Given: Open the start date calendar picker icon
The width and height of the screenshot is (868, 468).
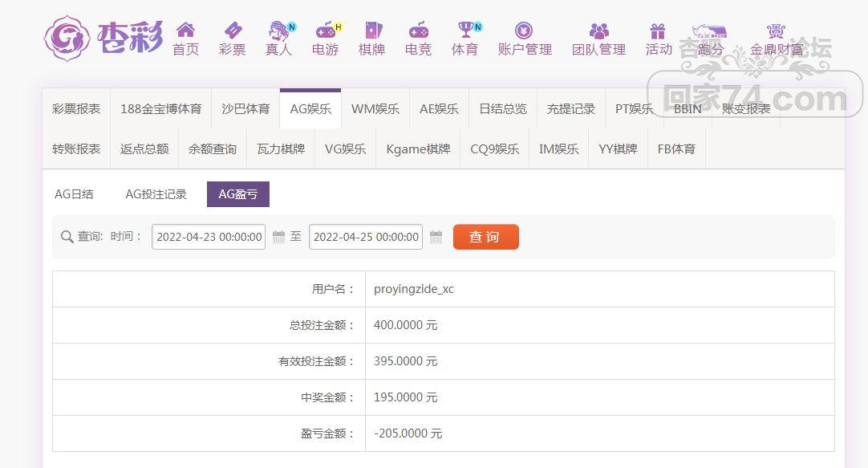Looking at the screenshot, I should [279, 237].
